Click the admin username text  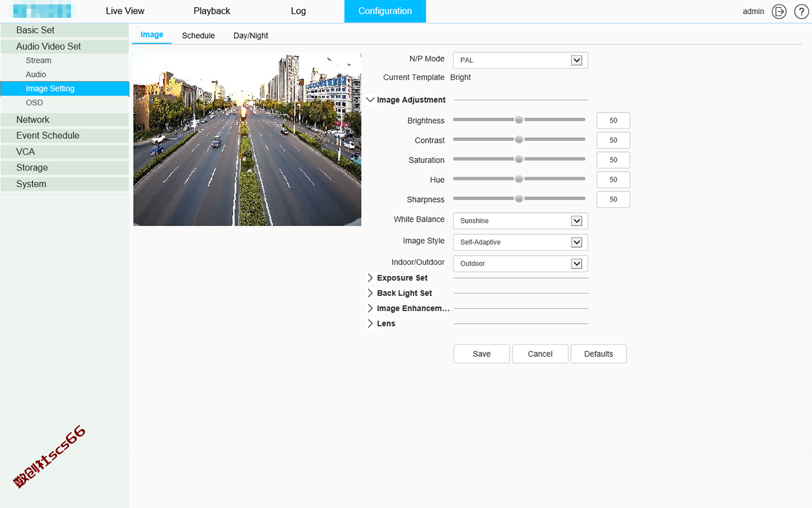[x=754, y=11]
